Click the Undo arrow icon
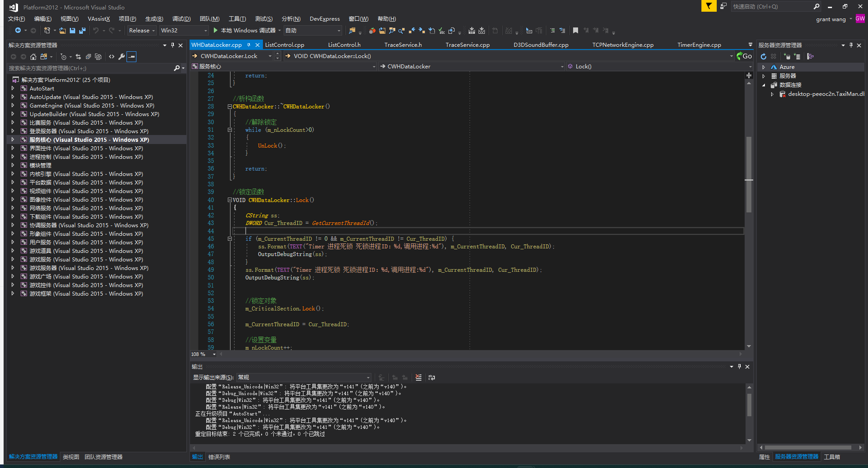 click(x=96, y=31)
